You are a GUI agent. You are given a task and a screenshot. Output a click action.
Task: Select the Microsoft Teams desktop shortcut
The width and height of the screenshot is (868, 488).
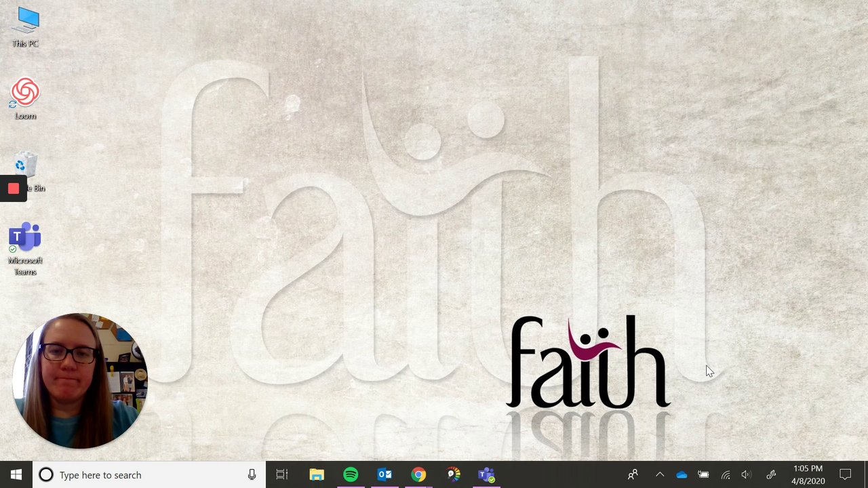coord(26,249)
